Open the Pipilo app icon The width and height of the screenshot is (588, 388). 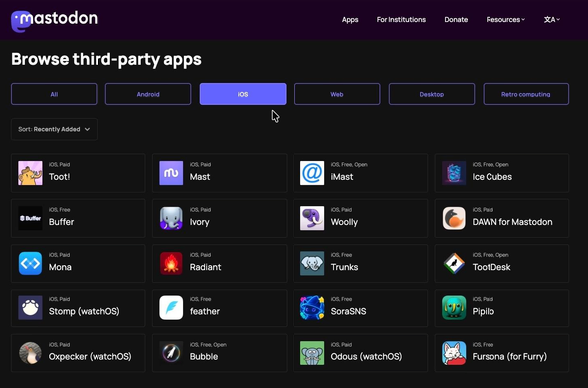[x=454, y=308]
